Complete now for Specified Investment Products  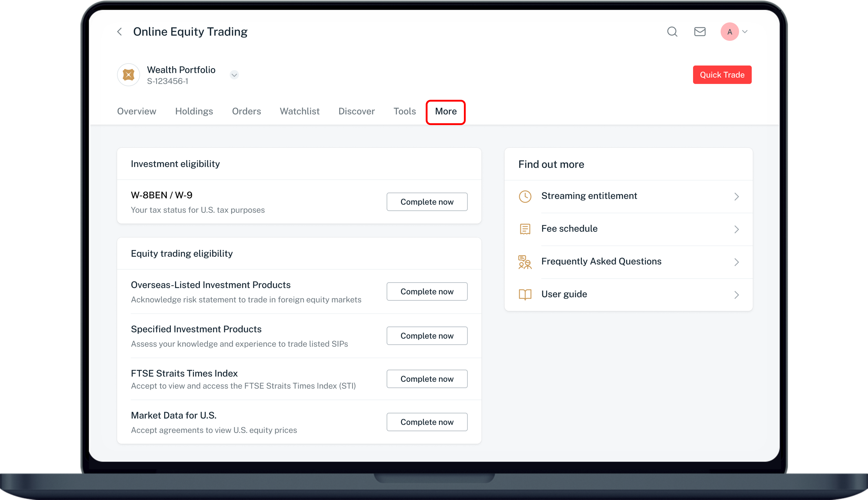tap(427, 336)
